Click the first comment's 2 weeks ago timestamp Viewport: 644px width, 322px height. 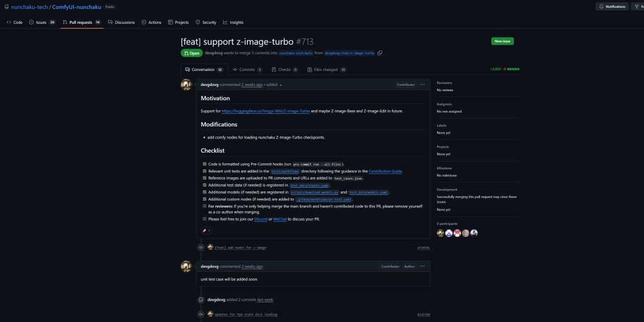click(x=252, y=85)
